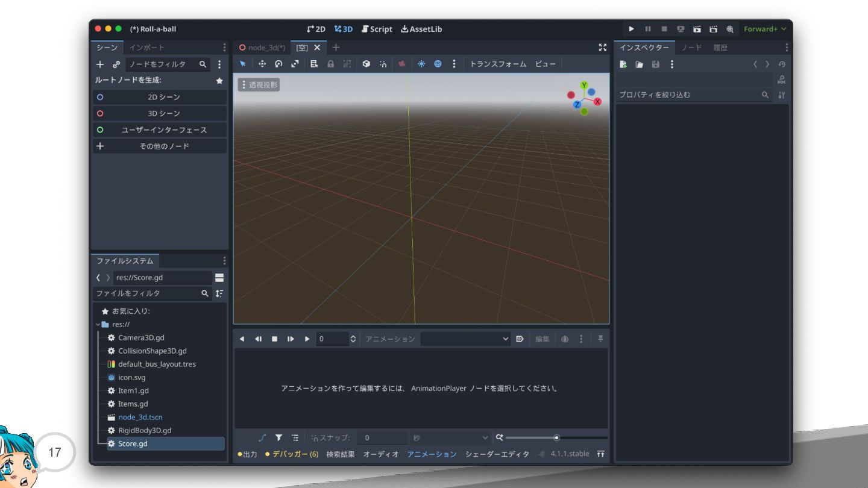This screenshot has height=488, width=868.
Task: Create a new resource in the Inspector
Action: pos(623,64)
